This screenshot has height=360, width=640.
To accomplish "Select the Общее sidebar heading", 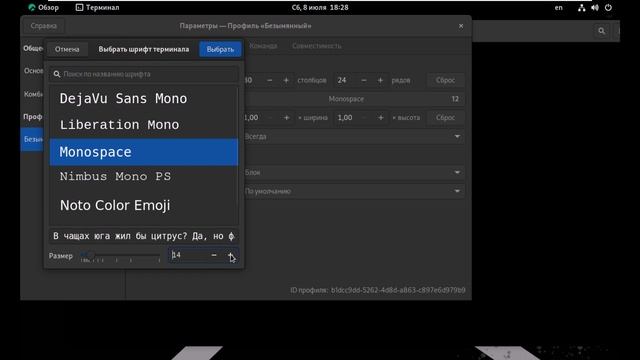I will coord(33,49).
